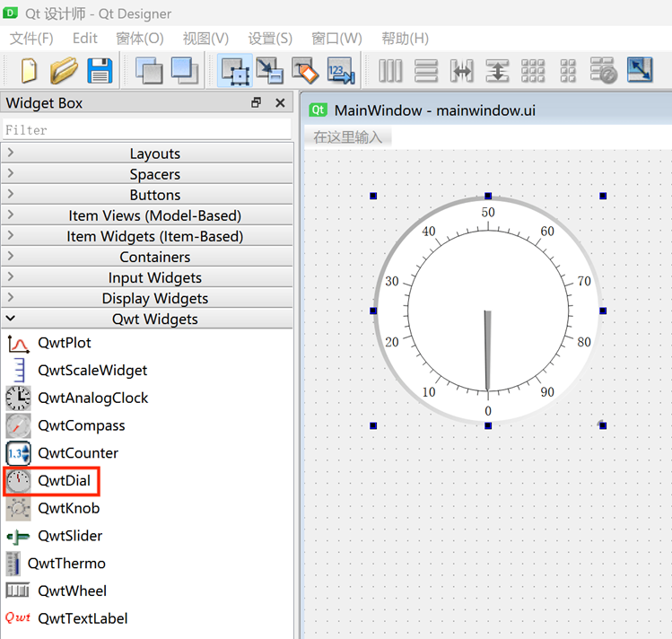Collapse the Qwt Widgets category
The width and height of the screenshot is (672, 639).
(147, 319)
